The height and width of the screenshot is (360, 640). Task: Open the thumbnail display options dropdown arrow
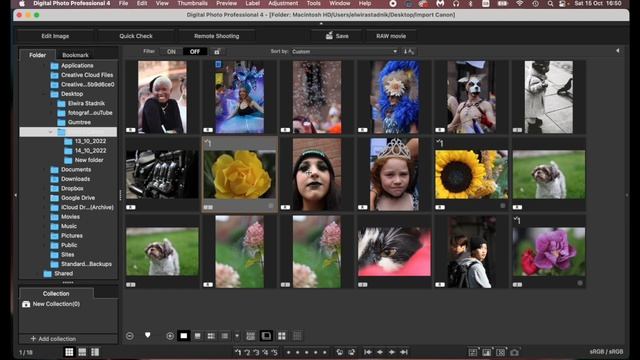(237, 336)
